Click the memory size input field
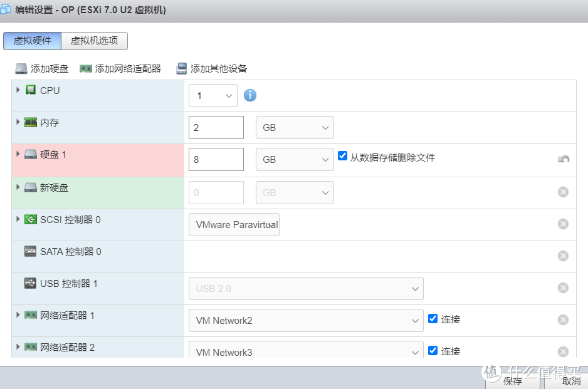The width and height of the screenshot is (588, 389). (x=216, y=127)
